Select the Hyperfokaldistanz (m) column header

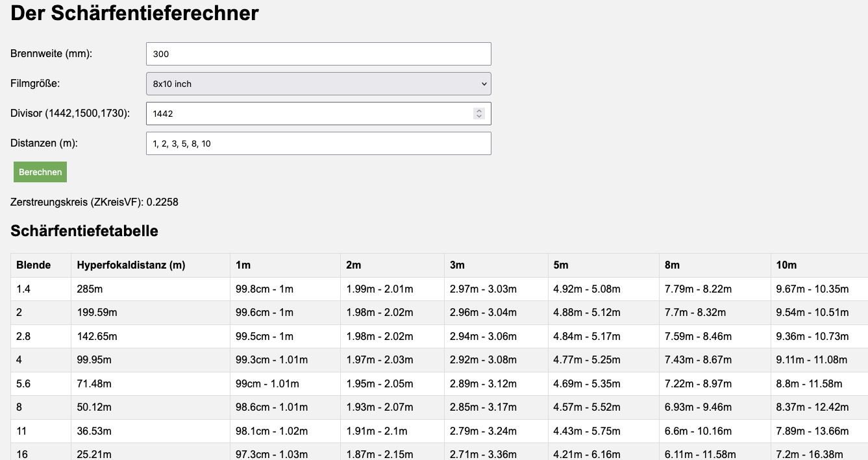pos(131,265)
